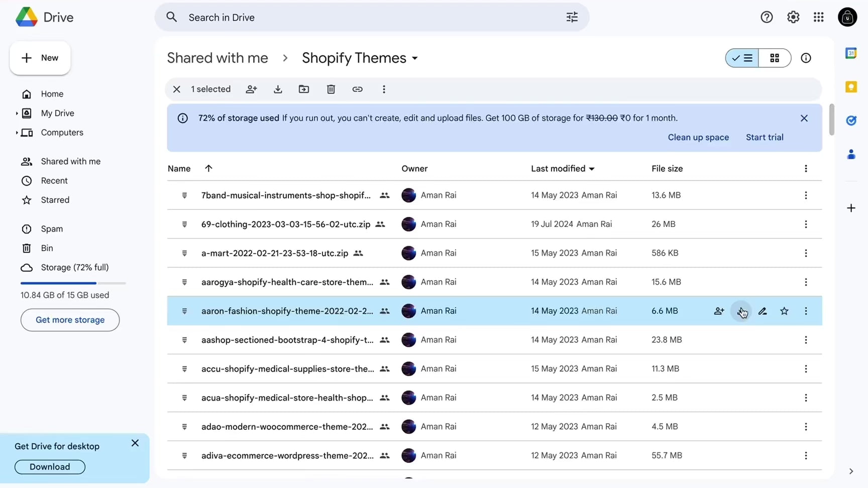
Task: Switch to list layout view
Action: pyautogui.click(x=742, y=58)
